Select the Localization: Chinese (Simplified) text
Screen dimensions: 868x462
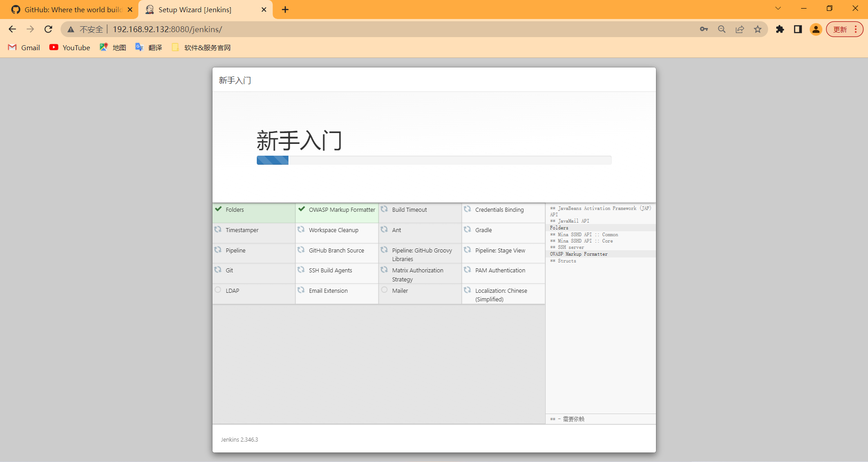501,295
